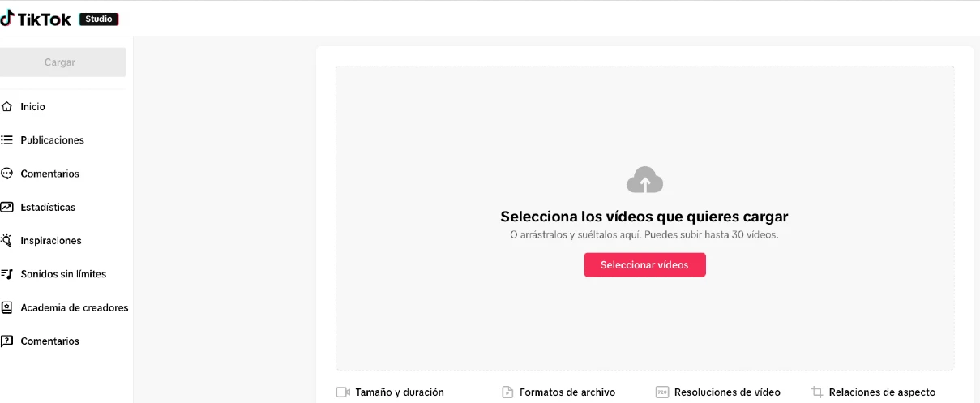Viewport: 980px width, 403px height.
Task: Click the TikTok wordmark text
Action: pos(44,19)
